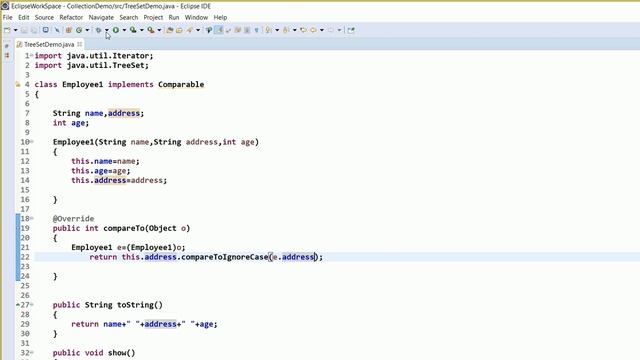Toggle Word Wrap toolbar button
Viewport: 640px width, 360px height.
[x=228, y=30]
